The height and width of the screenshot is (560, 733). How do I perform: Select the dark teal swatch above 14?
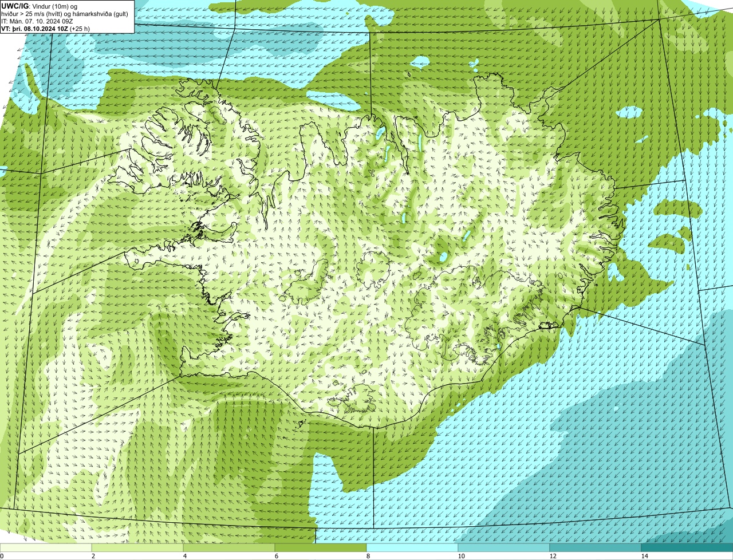[687, 548]
